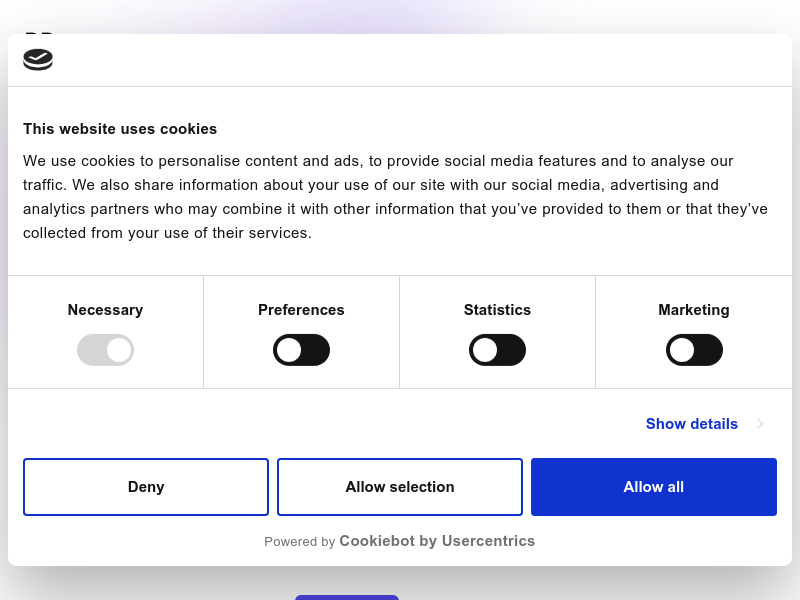Screen dimensions: 800x600
Task: Click the Deny button
Action: point(146,487)
